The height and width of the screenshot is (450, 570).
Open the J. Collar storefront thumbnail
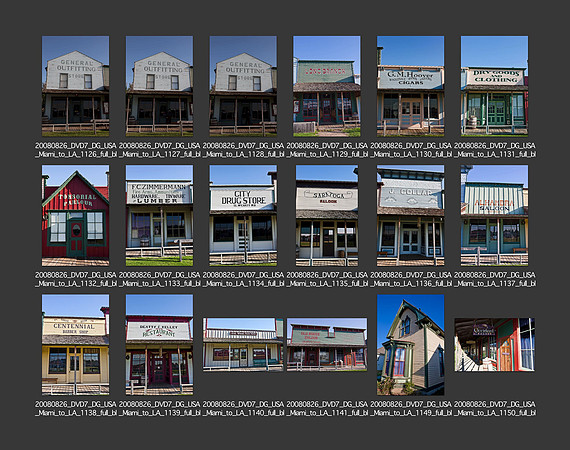click(410, 216)
